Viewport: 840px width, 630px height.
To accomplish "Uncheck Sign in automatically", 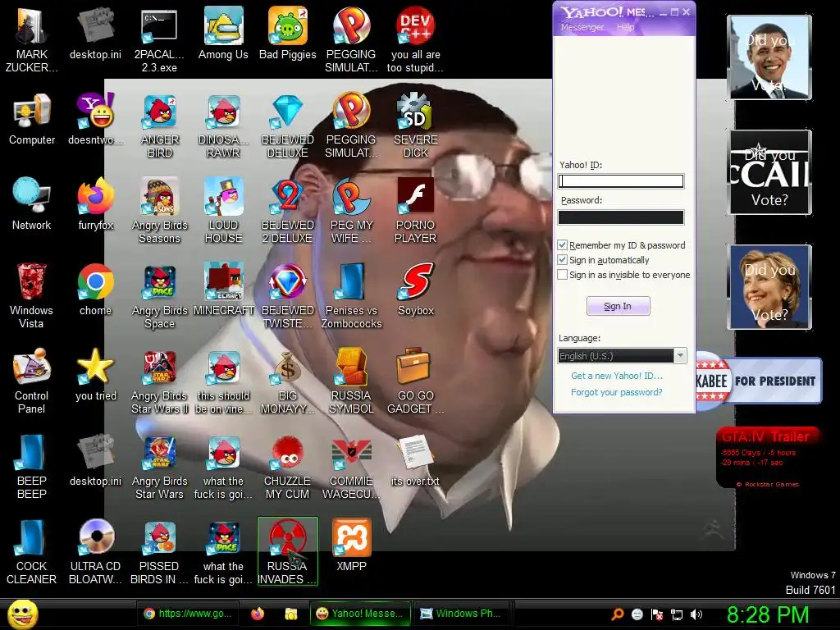I will (563, 260).
